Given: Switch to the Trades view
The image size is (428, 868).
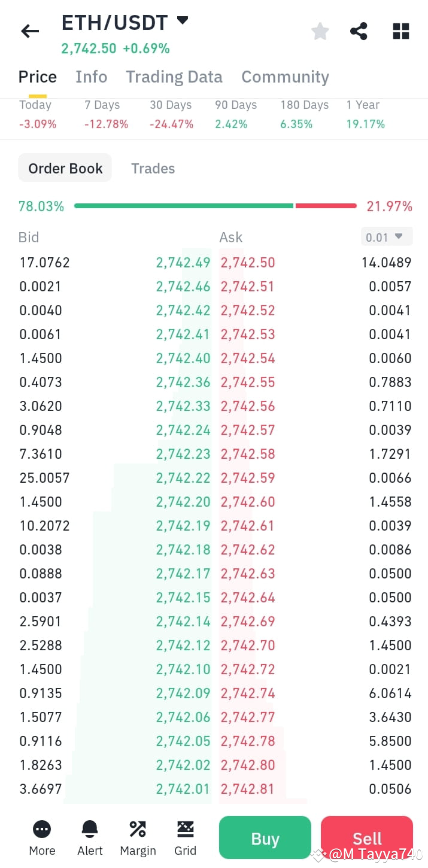Looking at the screenshot, I should tap(153, 168).
